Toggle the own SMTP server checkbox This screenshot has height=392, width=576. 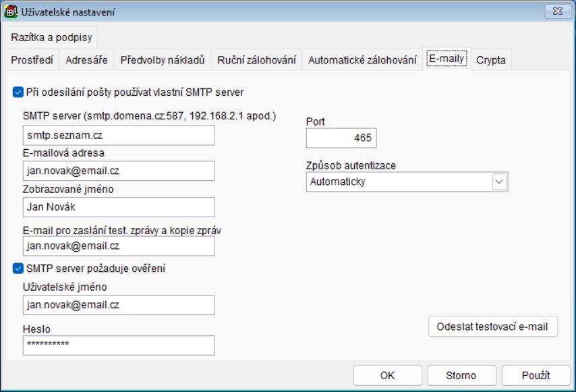click(18, 90)
